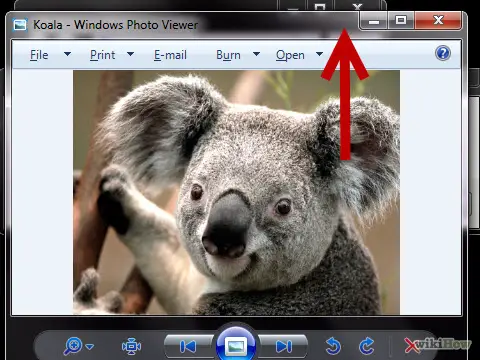Click the E-mail menu item

[x=170, y=55]
